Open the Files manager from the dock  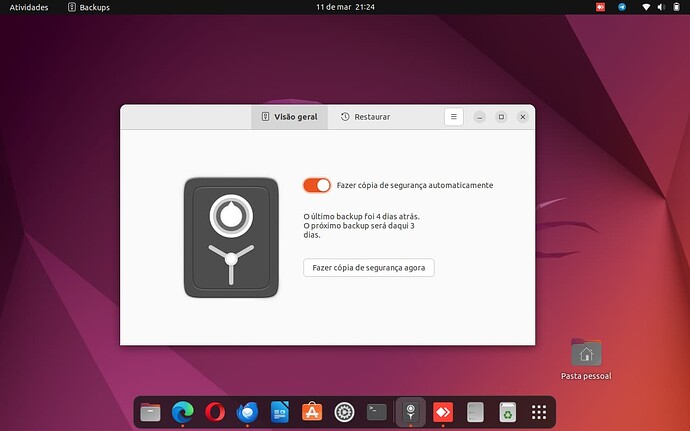tap(150, 413)
